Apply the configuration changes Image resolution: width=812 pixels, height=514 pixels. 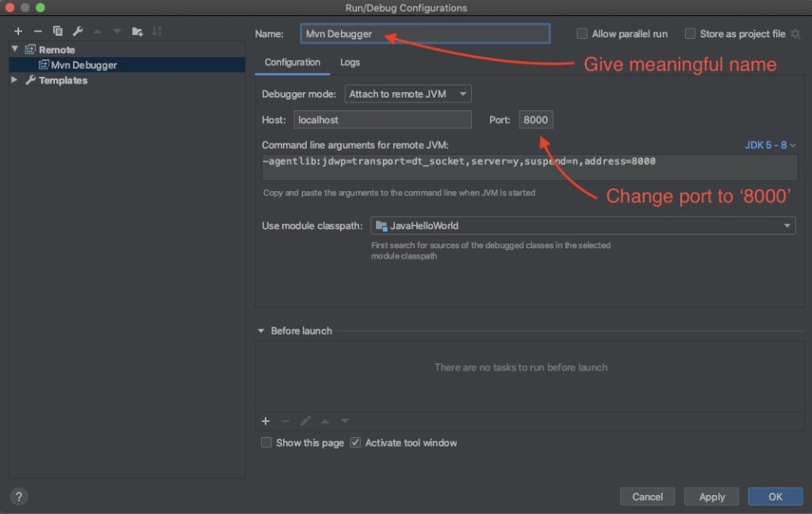[710, 496]
